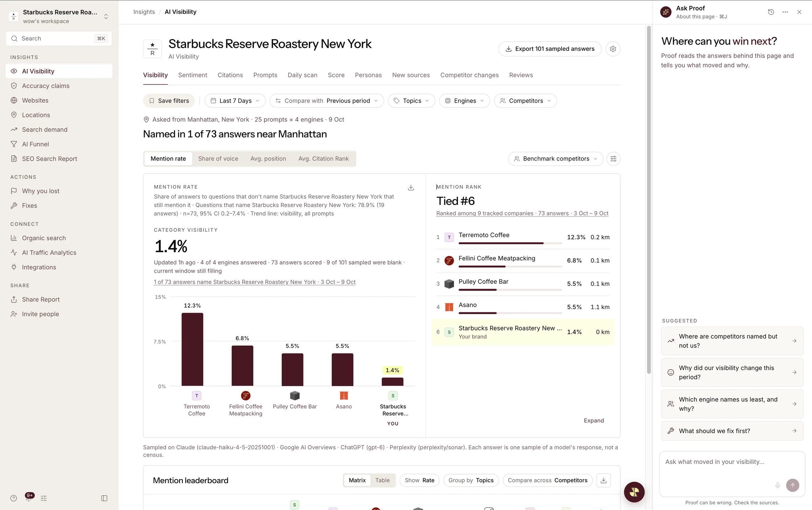Click the floating Proof assistant button
The height and width of the screenshot is (510, 812).
(x=634, y=492)
